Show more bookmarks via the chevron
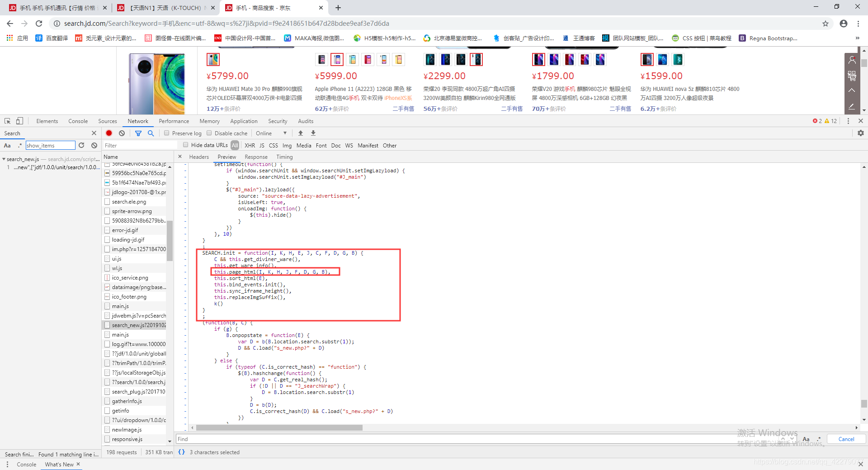Viewport: 868px width, 470px height. click(x=857, y=38)
